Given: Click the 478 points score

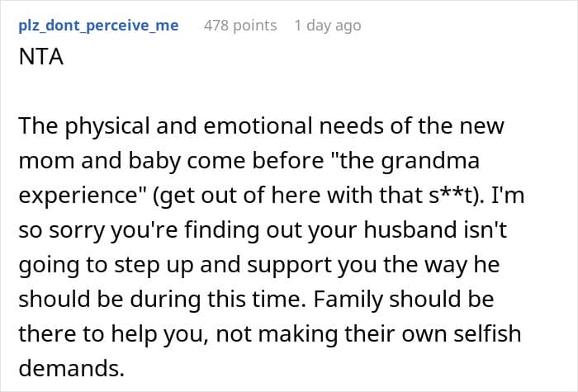Looking at the screenshot, I should click(240, 26).
